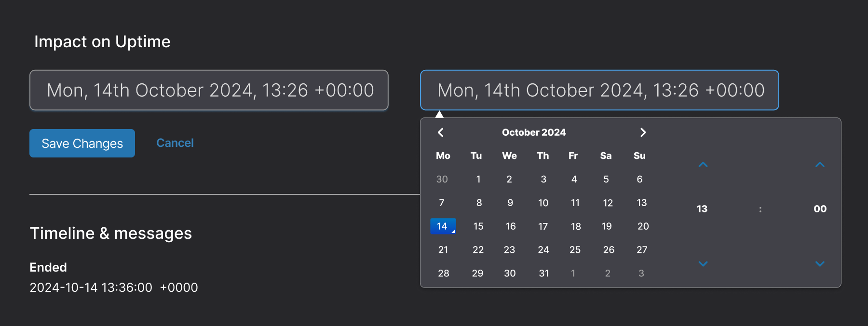Click the start time input field
868x326 pixels.
pyautogui.click(x=209, y=90)
